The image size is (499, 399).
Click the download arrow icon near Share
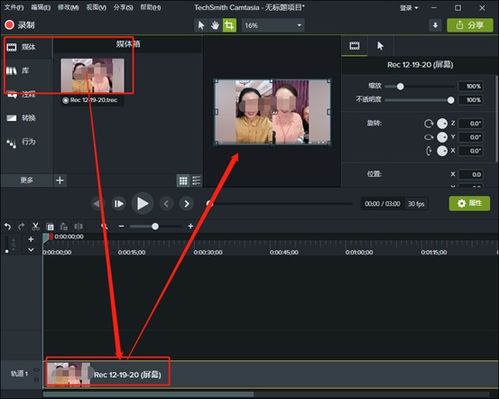click(435, 25)
